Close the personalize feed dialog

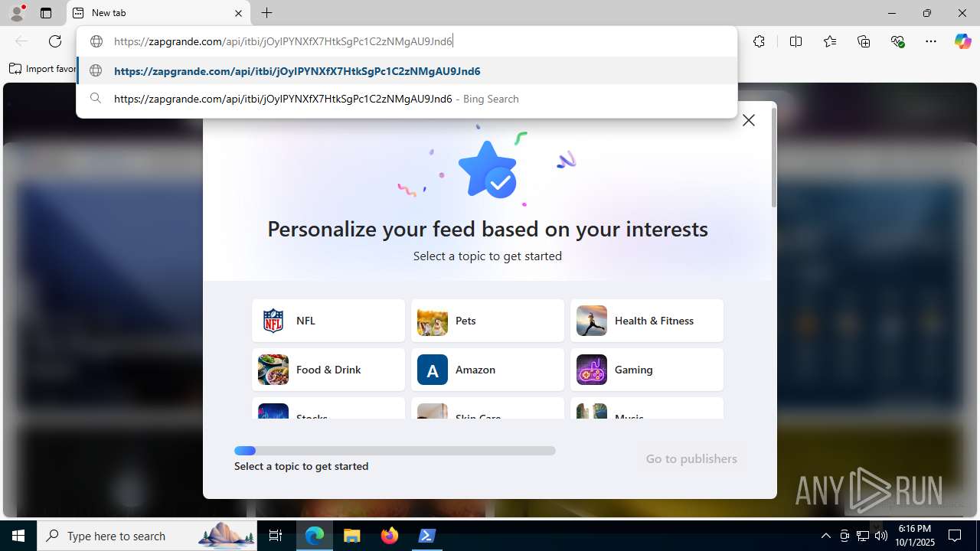click(x=749, y=120)
